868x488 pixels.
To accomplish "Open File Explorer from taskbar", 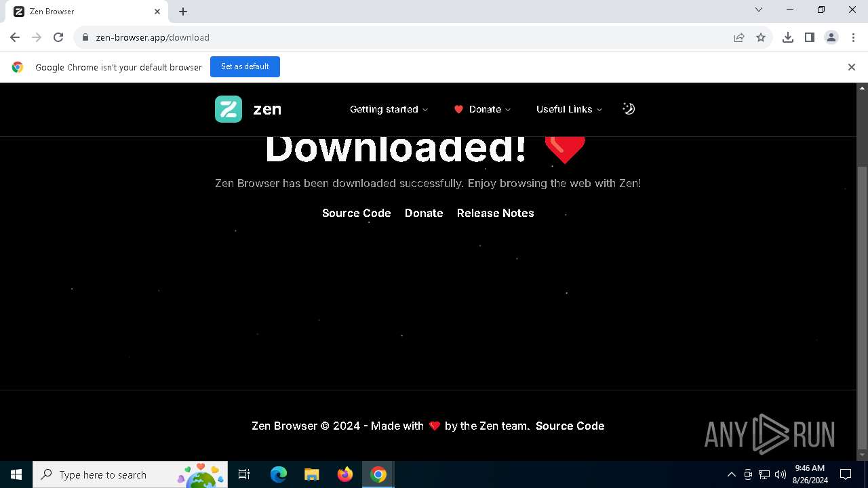I will point(312,474).
